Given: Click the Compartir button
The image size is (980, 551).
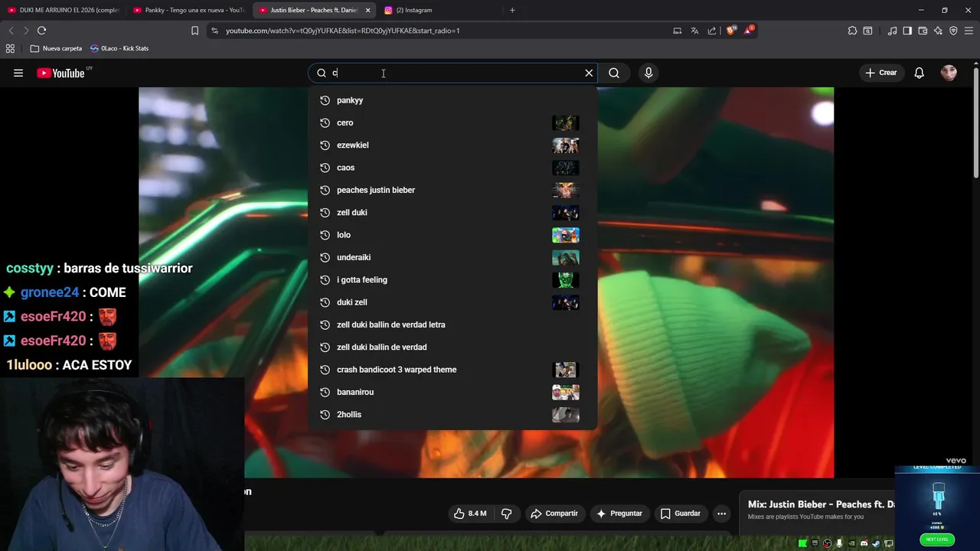Looking at the screenshot, I should pos(554,514).
